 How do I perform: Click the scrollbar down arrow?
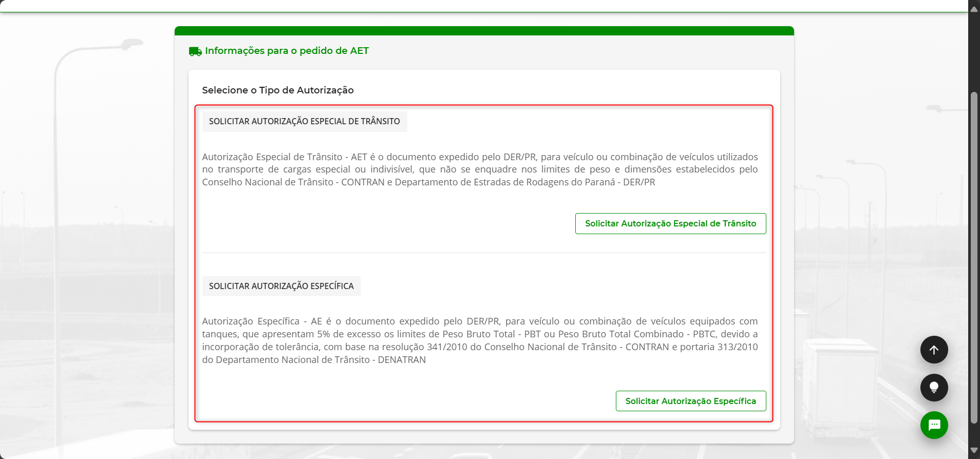pyautogui.click(x=974, y=450)
